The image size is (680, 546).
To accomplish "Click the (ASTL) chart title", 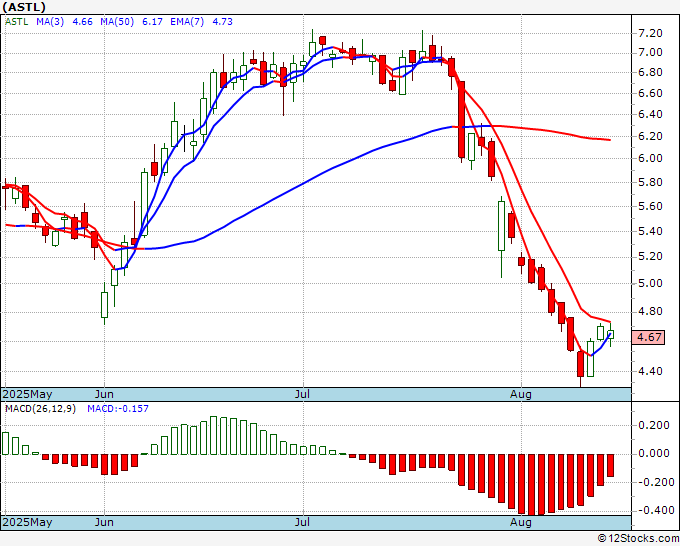I will pos(24,7).
